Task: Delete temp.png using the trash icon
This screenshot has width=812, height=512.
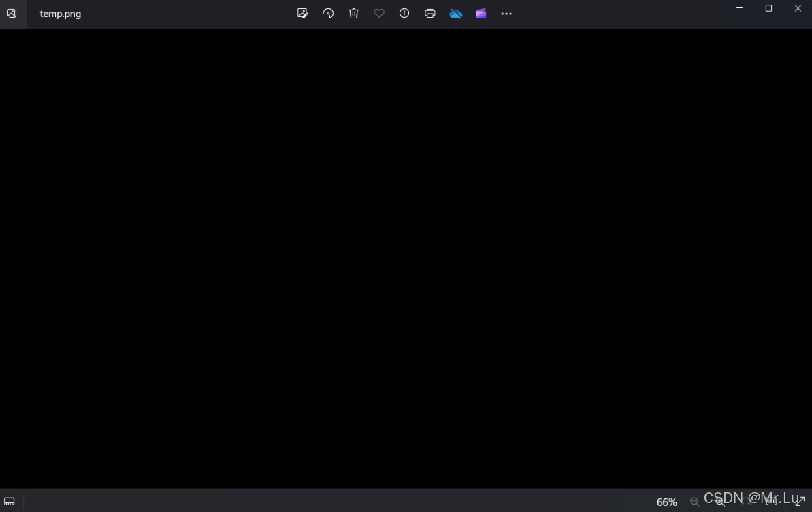Action: 353,13
